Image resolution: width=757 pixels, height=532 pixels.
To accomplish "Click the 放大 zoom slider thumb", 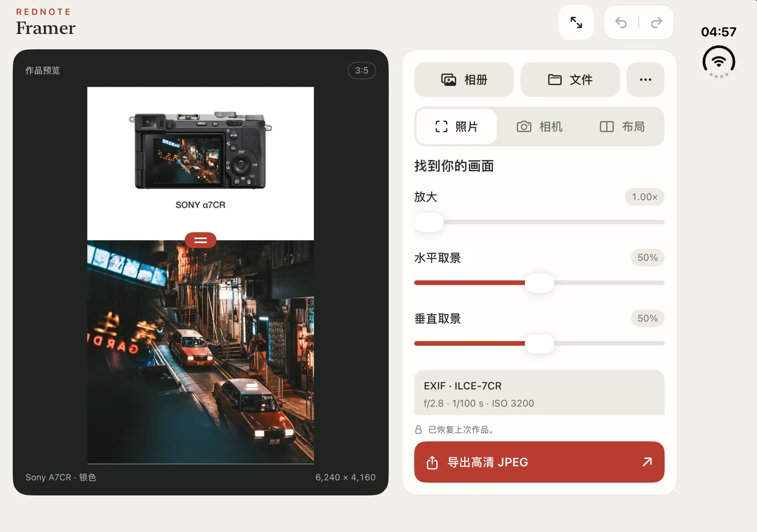I will point(429,222).
